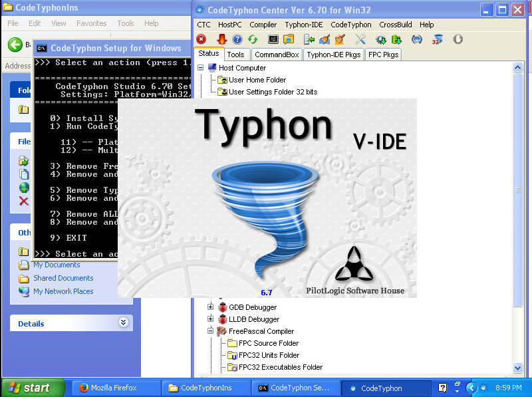Click the FPC32 Units Folder icon
Viewport: 532px width, 397px height.
click(x=233, y=355)
